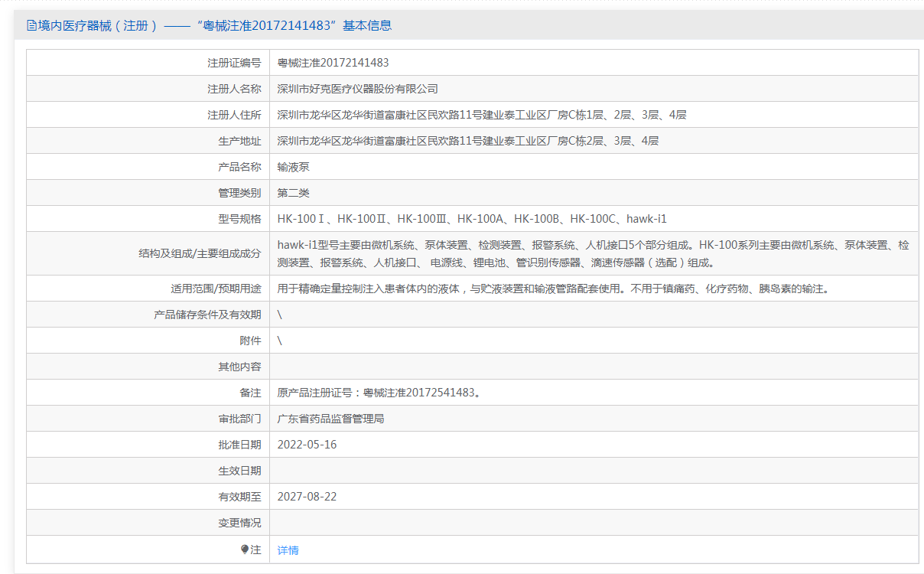
Task: Click the hawk-i1 structure composition description
Action: tap(593, 253)
